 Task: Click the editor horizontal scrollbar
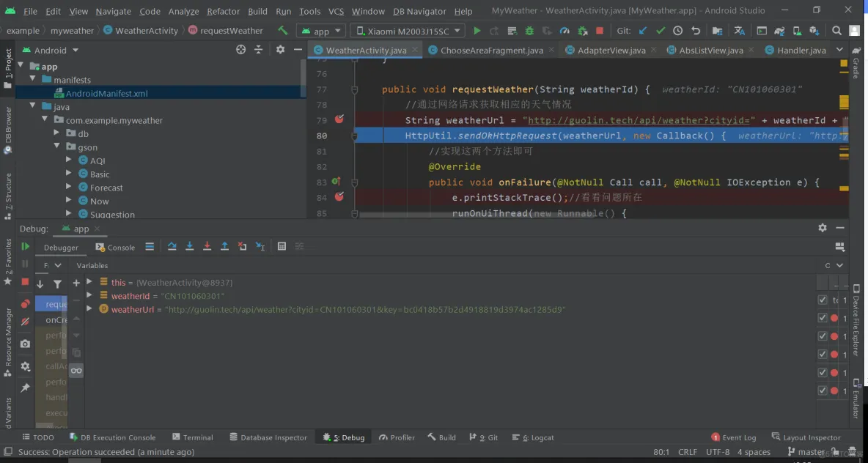pos(476,215)
